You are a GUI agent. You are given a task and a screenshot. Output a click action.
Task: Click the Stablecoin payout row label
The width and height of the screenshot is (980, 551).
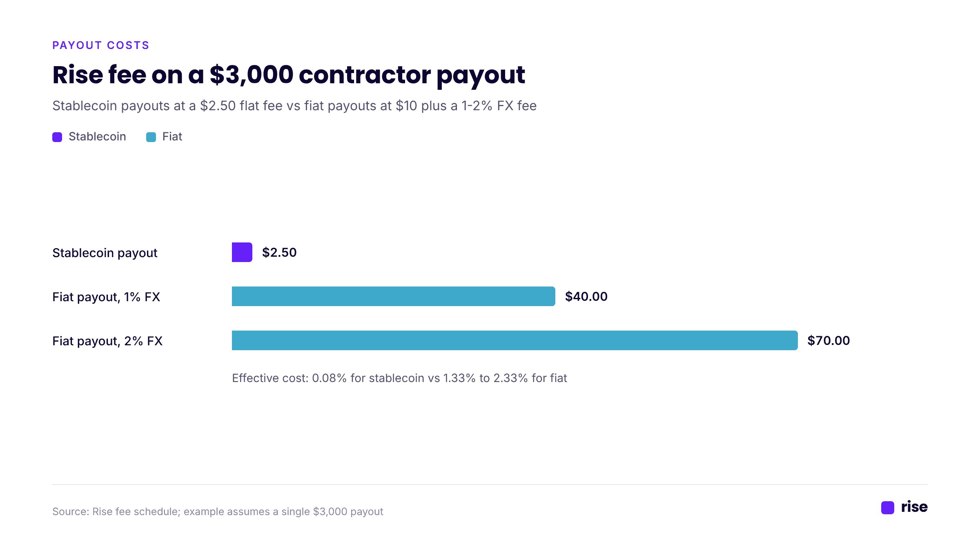[105, 253]
